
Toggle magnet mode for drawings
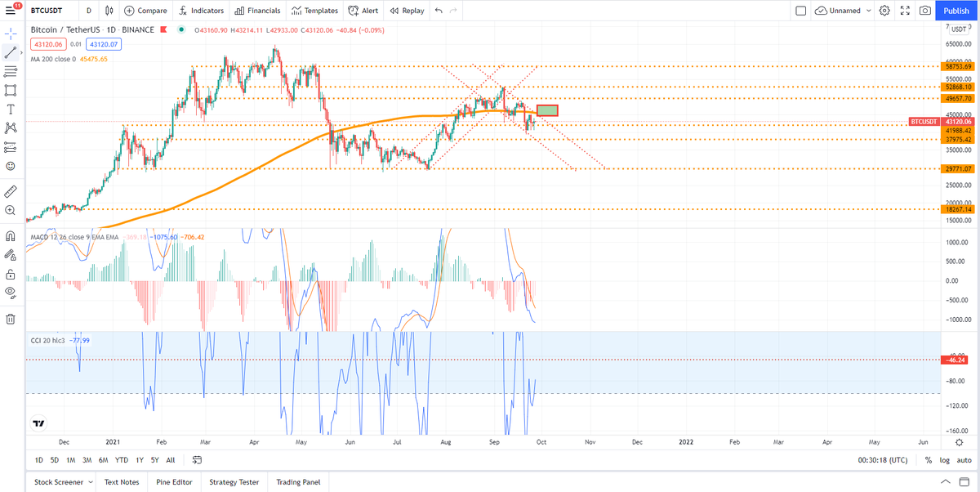tap(11, 235)
